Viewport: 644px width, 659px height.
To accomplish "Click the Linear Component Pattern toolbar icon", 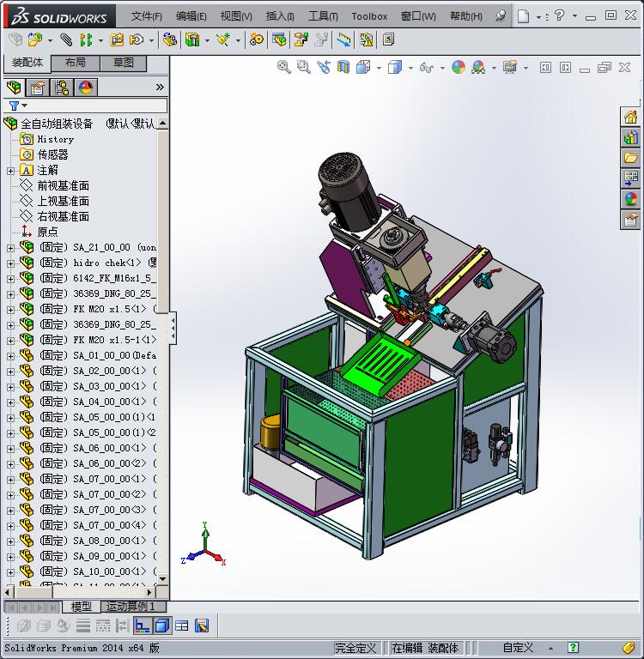I will click(86, 40).
